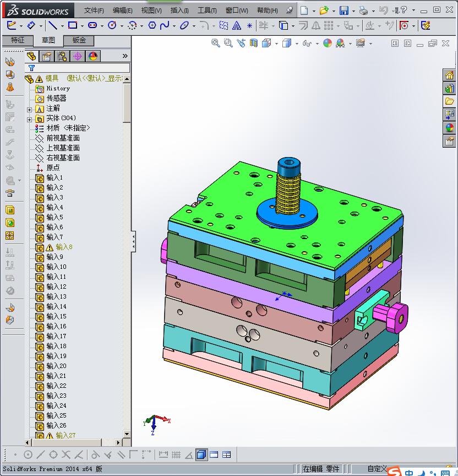Expand the 注解 folder in the tree
This screenshot has height=476, width=458.
(29, 110)
